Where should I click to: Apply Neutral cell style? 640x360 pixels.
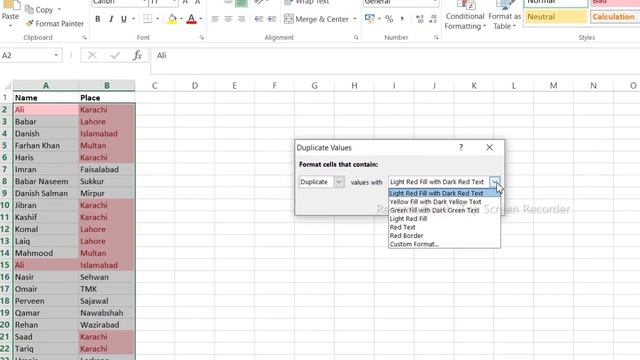tap(556, 17)
